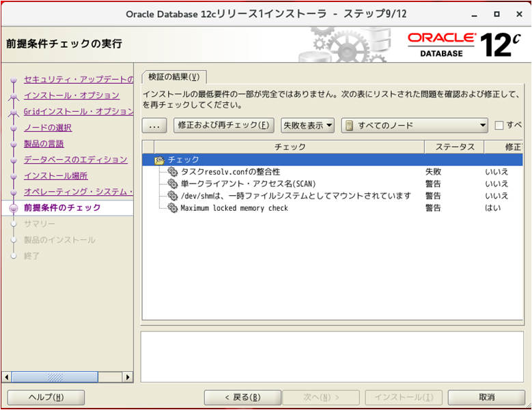Open the ノードの選択 step link
Image resolution: width=532 pixels, height=410 pixels.
pos(48,128)
